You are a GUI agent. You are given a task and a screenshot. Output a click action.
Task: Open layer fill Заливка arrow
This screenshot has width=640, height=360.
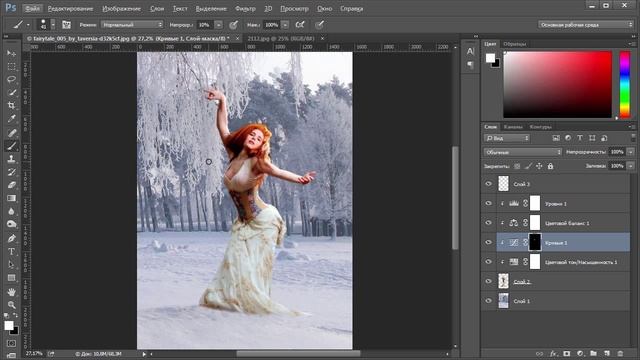[631, 166]
